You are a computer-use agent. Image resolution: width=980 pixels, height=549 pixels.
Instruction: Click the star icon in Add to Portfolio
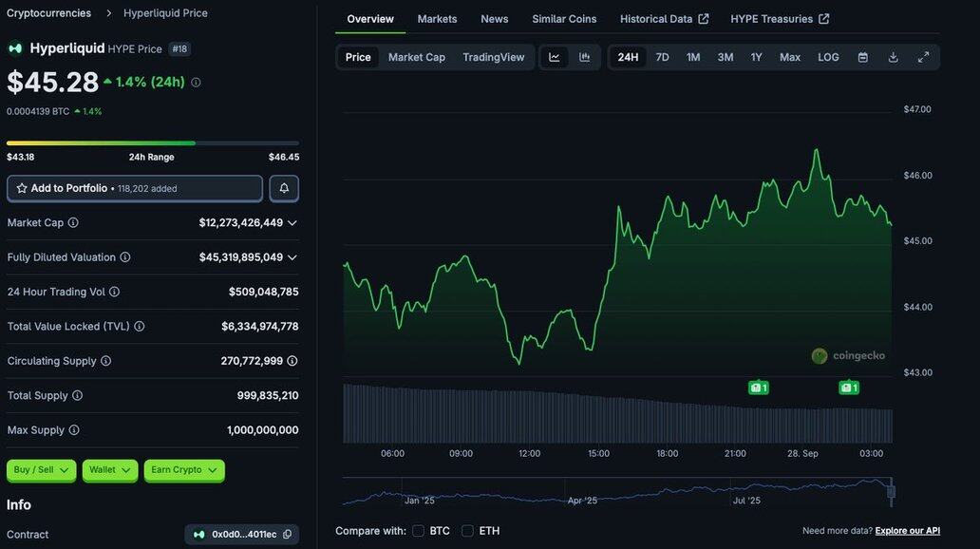[x=22, y=188]
